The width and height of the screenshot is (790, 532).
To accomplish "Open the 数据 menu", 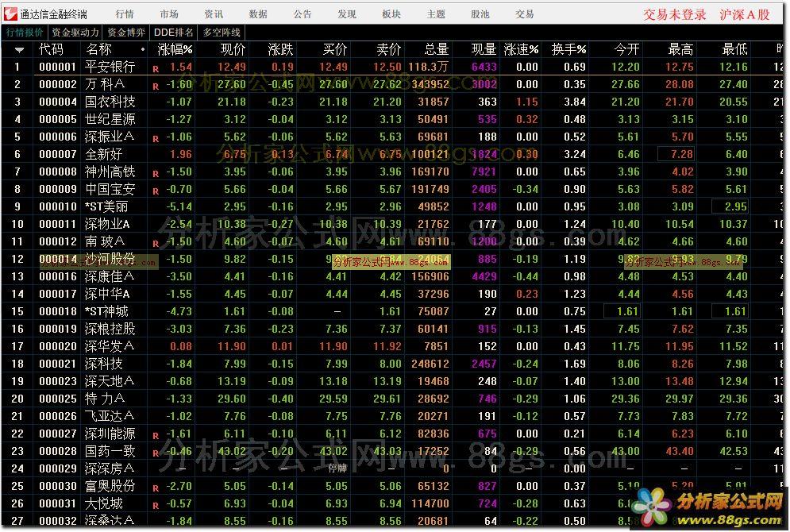I will click(258, 14).
